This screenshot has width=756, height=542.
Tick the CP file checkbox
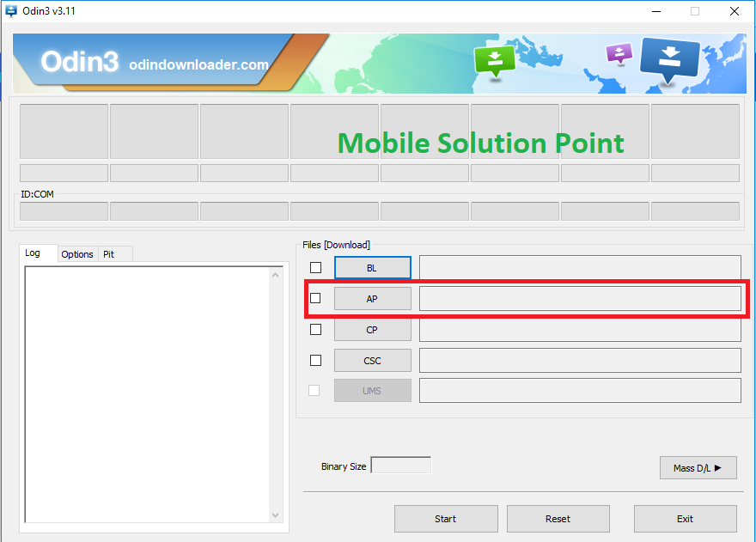pyautogui.click(x=316, y=329)
